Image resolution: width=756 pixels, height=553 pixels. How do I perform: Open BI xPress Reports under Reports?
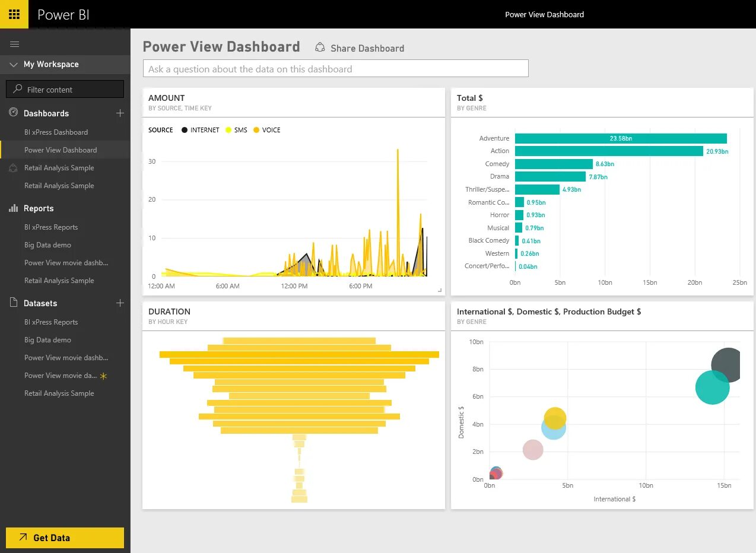click(x=51, y=227)
